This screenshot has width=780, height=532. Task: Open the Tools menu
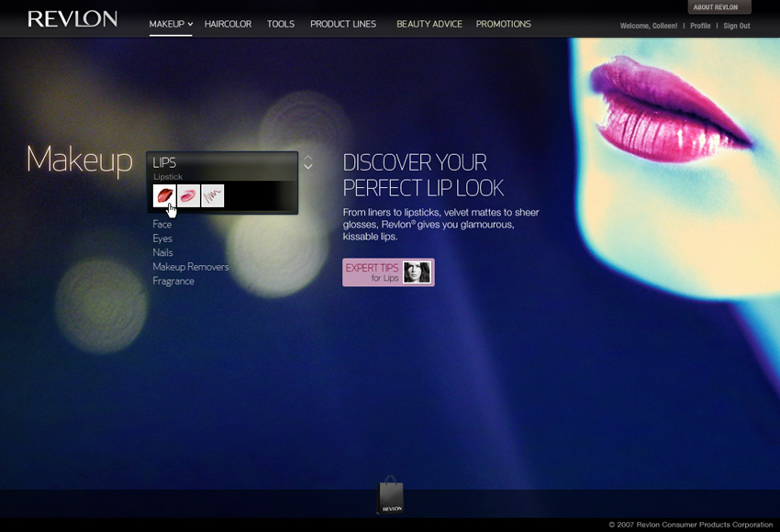click(281, 24)
